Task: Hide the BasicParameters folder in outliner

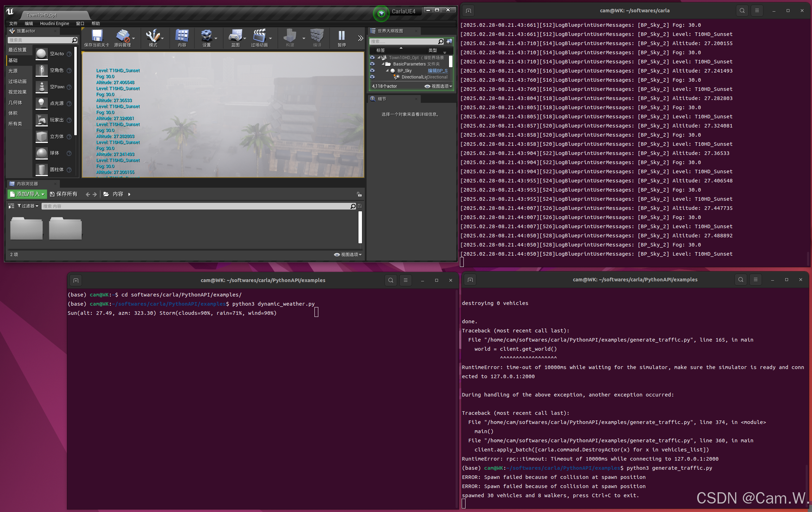Action: (372, 64)
